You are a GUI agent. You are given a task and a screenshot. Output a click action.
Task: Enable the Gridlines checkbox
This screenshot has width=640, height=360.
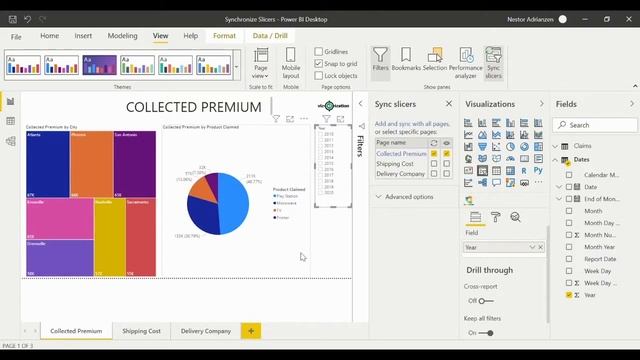319,51
